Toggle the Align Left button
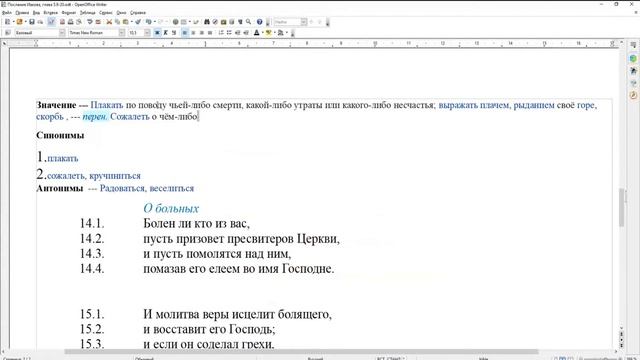 pyautogui.click(x=185, y=33)
